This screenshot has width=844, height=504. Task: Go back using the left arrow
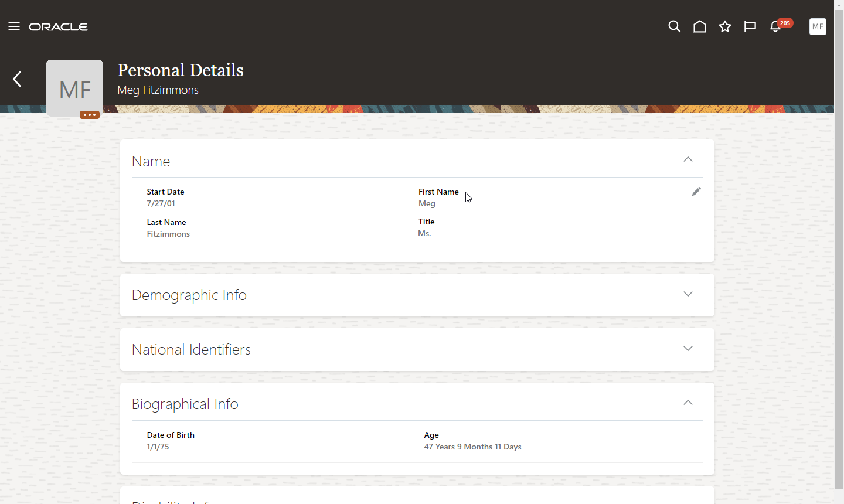(18, 79)
